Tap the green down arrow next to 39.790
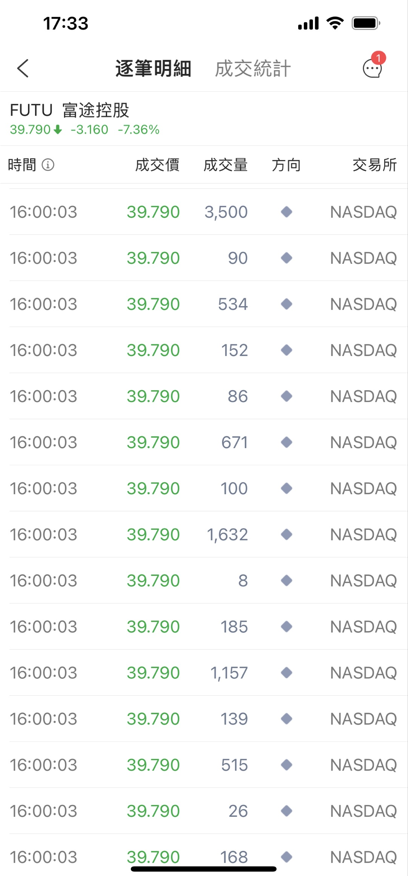The height and width of the screenshot is (876, 408). pos(58,130)
